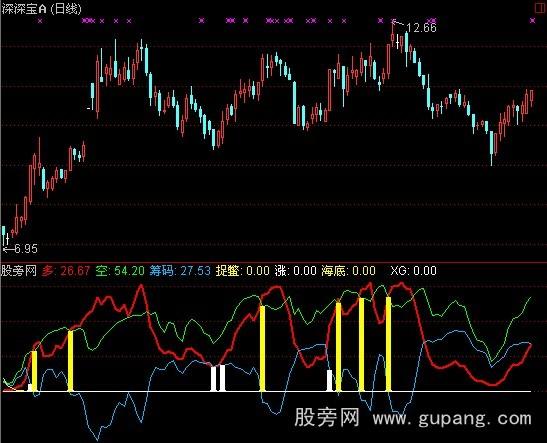Click the tallest yellow signal bar near right

point(388,344)
